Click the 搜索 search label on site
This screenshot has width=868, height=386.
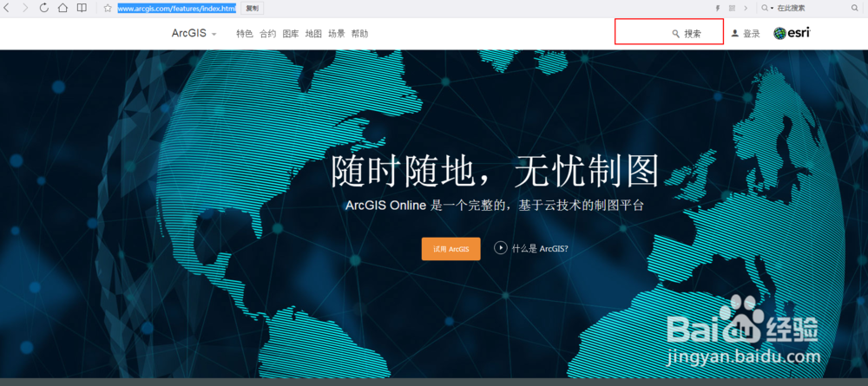tap(693, 34)
